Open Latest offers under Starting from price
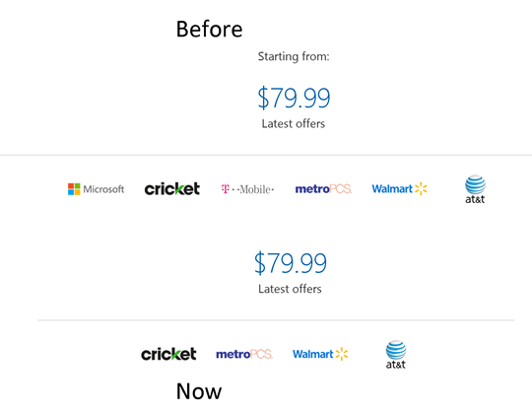532x413 pixels. [x=294, y=123]
